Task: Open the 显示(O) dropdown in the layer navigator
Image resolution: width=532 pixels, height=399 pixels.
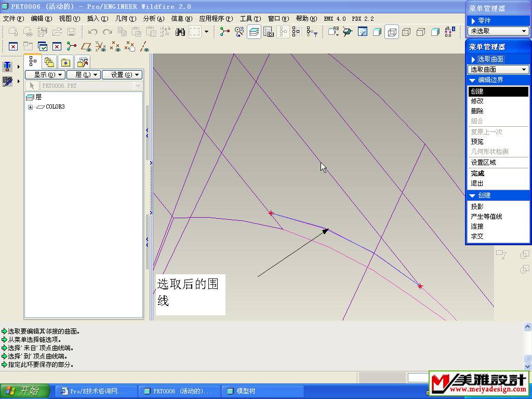Action: [45, 75]
